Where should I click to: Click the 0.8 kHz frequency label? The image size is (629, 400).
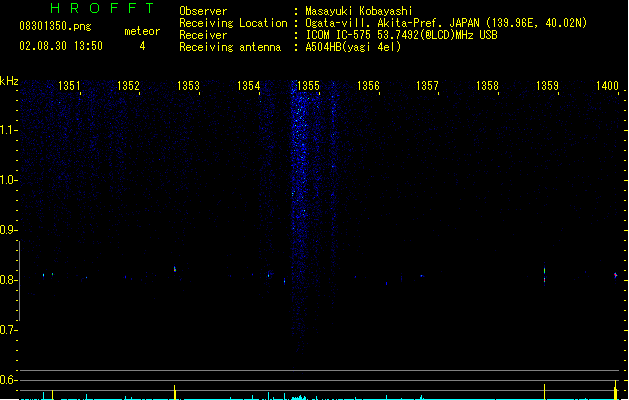[x=8, y=280]
